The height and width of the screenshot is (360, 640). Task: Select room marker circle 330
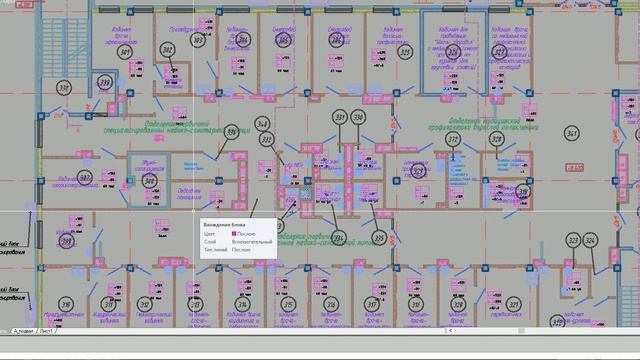pos(358,118)
